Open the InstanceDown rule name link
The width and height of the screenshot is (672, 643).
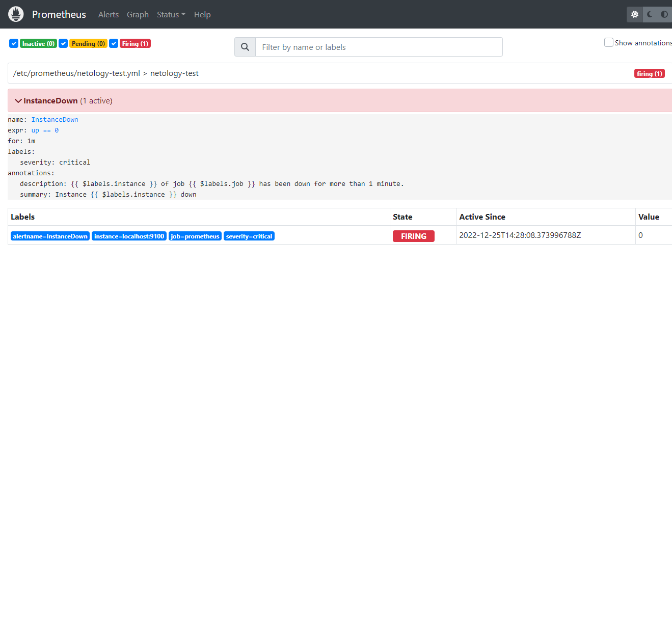coord(55,120)
